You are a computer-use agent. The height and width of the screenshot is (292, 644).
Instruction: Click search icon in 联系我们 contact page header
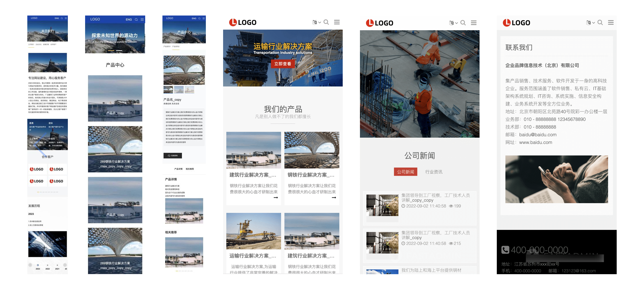point(600,22)
